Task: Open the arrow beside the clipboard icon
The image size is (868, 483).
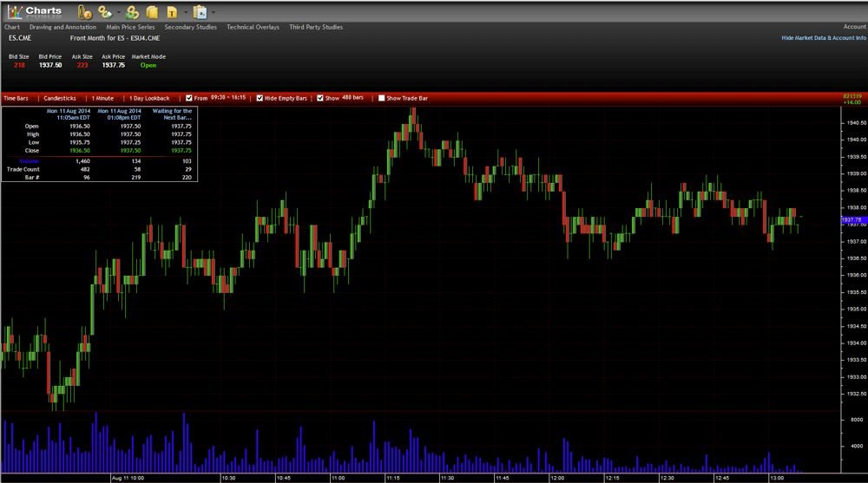Action: [x=214, y=12]
